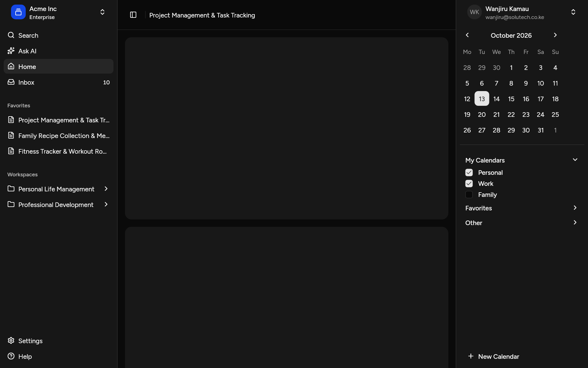Image resolution: width=588 pixels, height=368 pixels.
Task: Click the Settings gear icon
Action: tap(11, 341)
